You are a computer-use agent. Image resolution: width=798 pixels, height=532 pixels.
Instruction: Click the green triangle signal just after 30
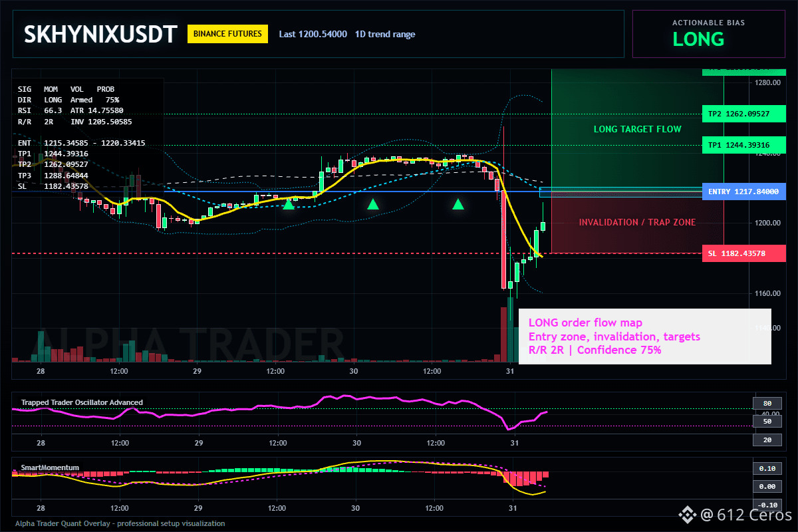[x=373, y=204]
